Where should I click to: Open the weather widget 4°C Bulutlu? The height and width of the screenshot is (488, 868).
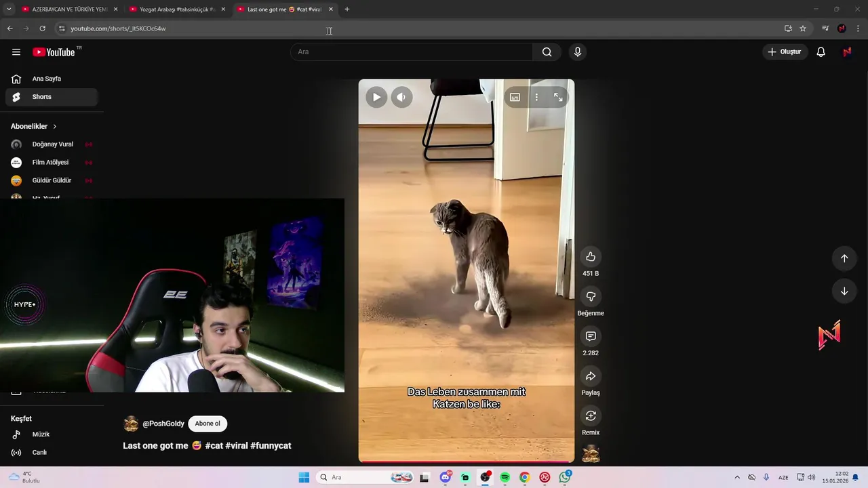pos(24,477)
